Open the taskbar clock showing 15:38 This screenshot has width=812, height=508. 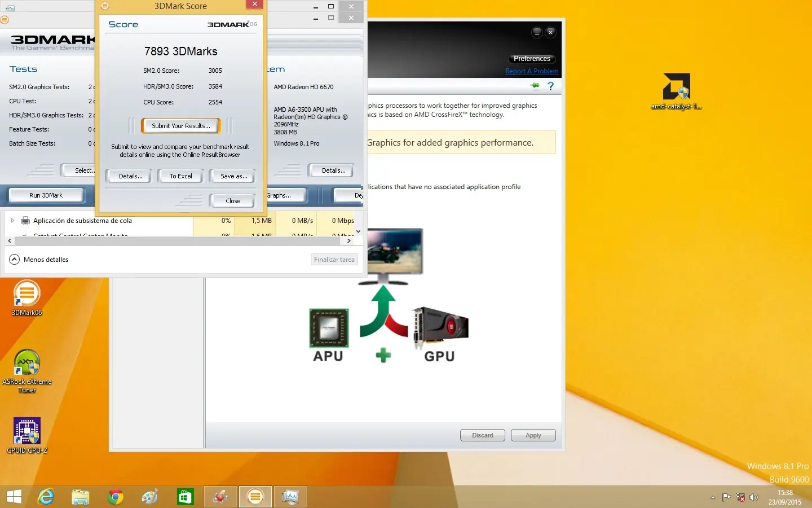[x=785, y=497]
